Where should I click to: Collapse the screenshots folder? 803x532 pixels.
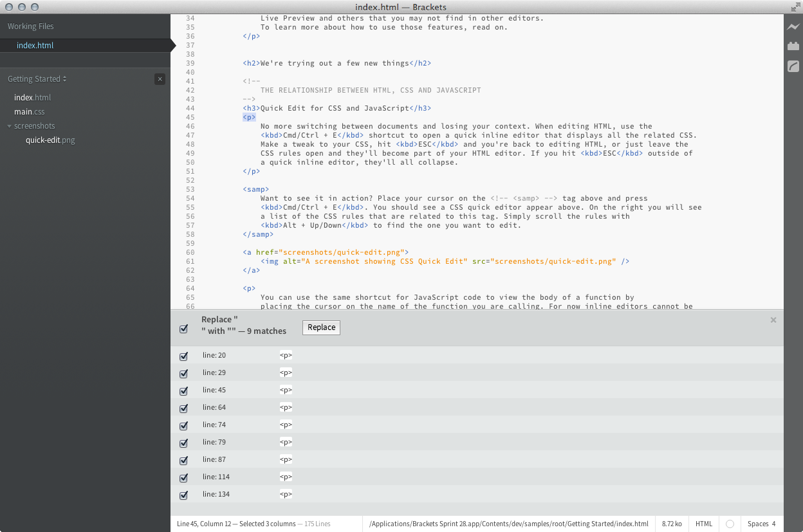[x=10, y=126]
